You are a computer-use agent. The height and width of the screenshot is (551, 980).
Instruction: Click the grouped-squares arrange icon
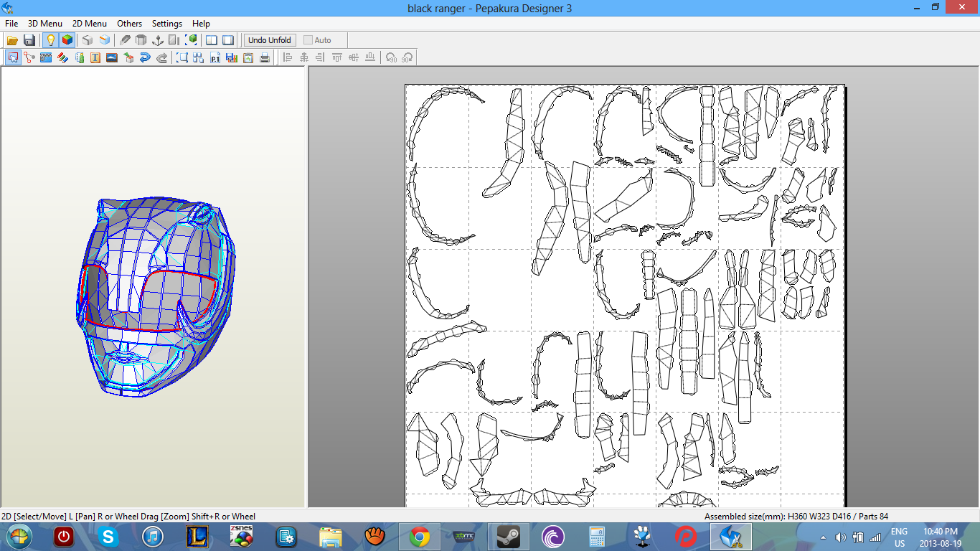pos(199,57)
